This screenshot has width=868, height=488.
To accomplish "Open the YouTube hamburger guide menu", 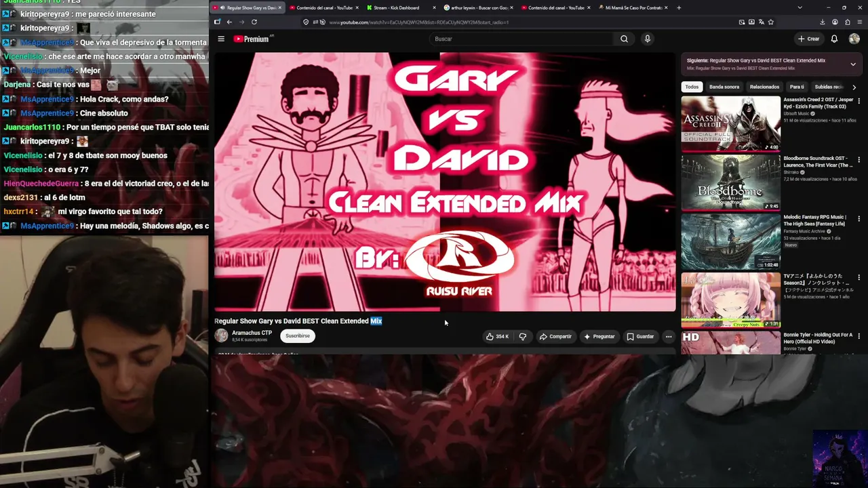I will tap(221, 39).
